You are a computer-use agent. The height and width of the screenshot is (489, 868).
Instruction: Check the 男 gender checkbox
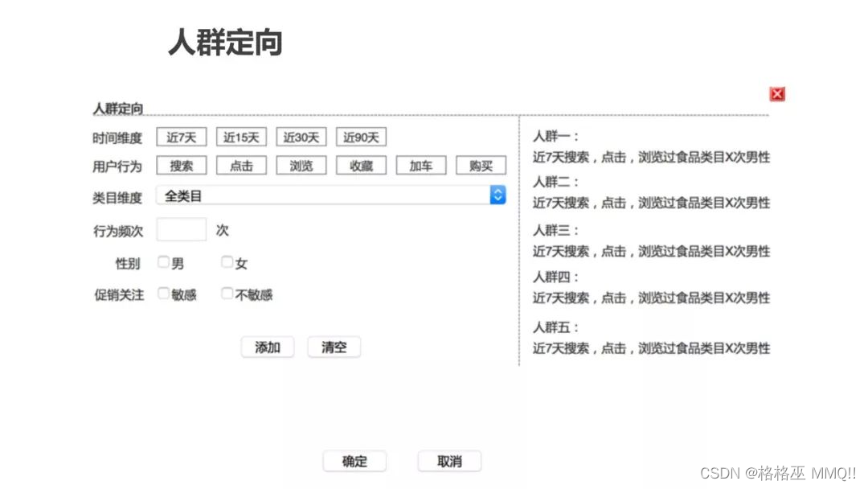click(164, 261)
